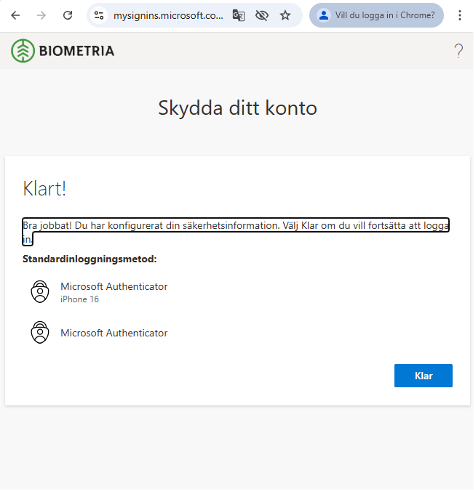Screen dimensions: 474x490
Task: Click the crossed-out eye tracking icon
Action: pos(262,15)
